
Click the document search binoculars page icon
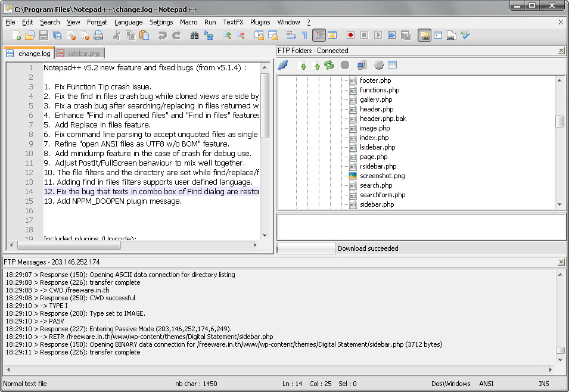(451, 35)
